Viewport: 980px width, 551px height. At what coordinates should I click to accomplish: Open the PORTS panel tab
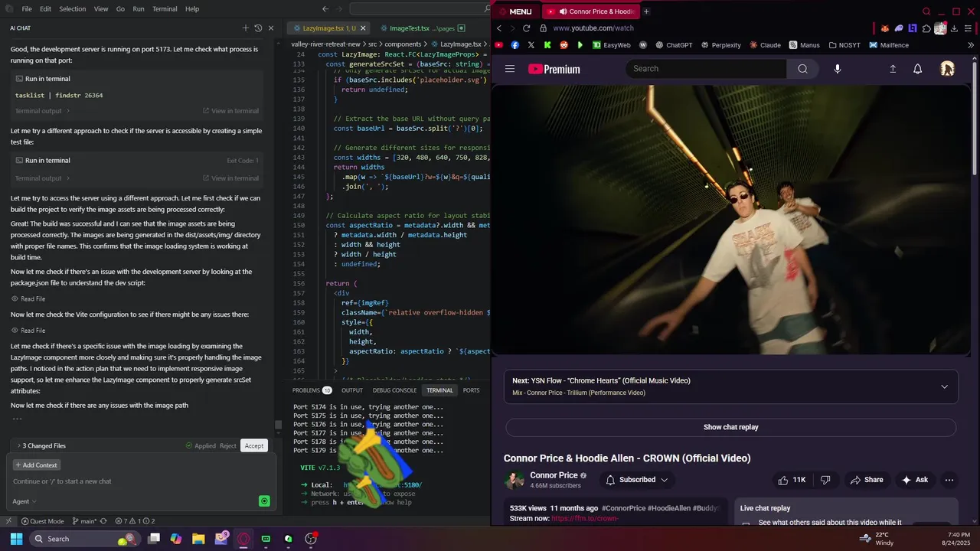[x=471, y=390]
